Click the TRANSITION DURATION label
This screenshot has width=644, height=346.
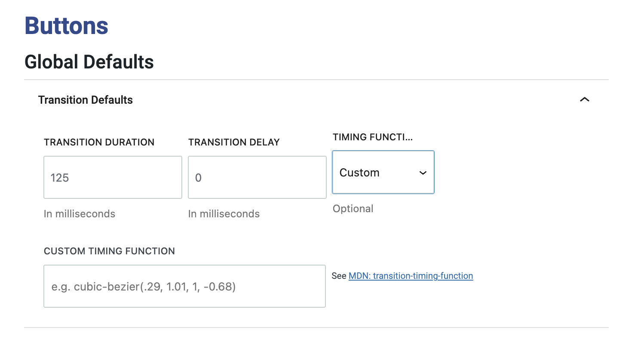(x=99, y=142)
